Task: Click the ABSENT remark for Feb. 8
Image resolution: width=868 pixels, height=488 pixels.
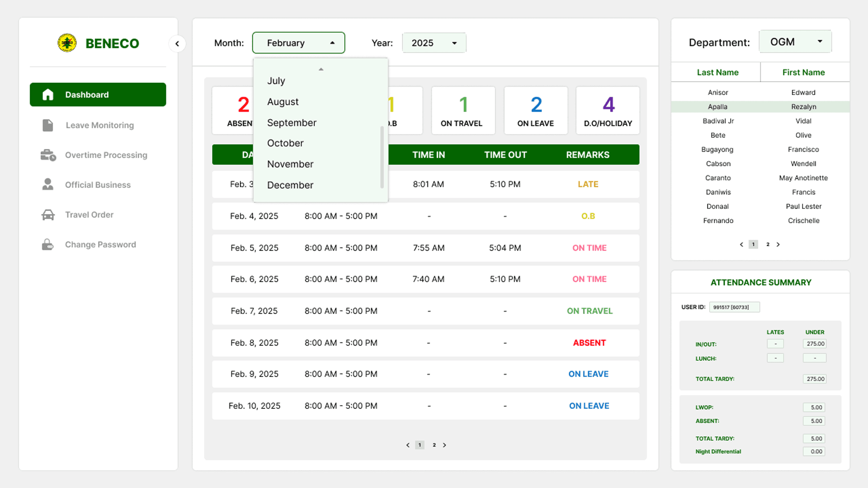Action: pyautogui.click(x=589, y=343)
